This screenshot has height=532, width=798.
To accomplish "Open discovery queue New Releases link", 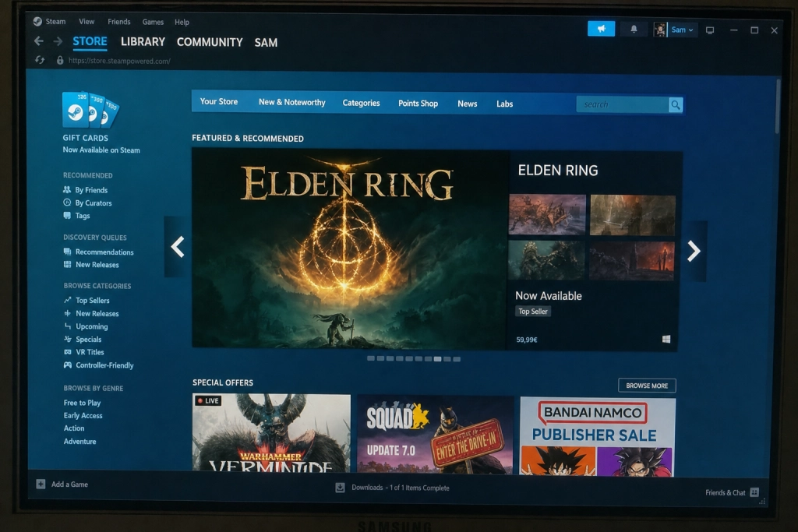I will pyautogui.click(x=97, y=265).
